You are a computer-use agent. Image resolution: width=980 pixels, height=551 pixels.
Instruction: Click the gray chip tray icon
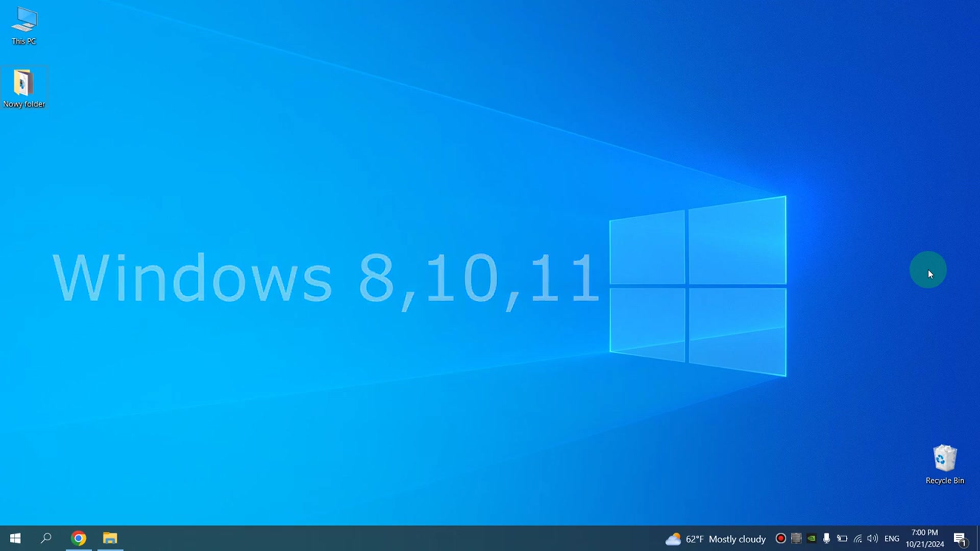click(x=796, y=538)
